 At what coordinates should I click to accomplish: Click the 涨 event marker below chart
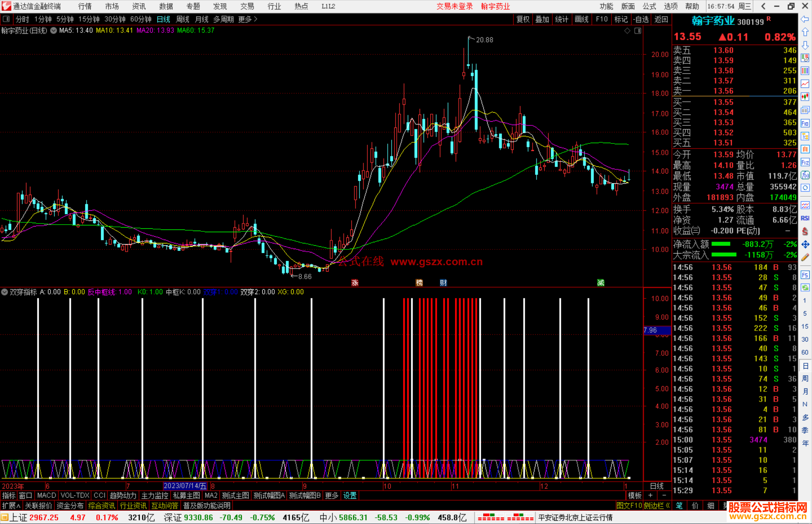point(354,283)
